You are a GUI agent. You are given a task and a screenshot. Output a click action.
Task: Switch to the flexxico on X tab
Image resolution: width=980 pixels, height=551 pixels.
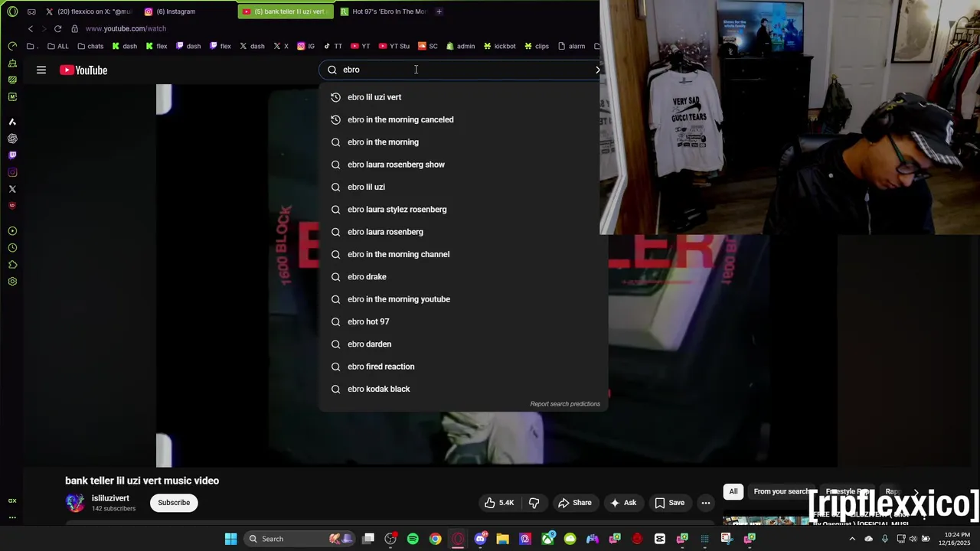point(88,11)
